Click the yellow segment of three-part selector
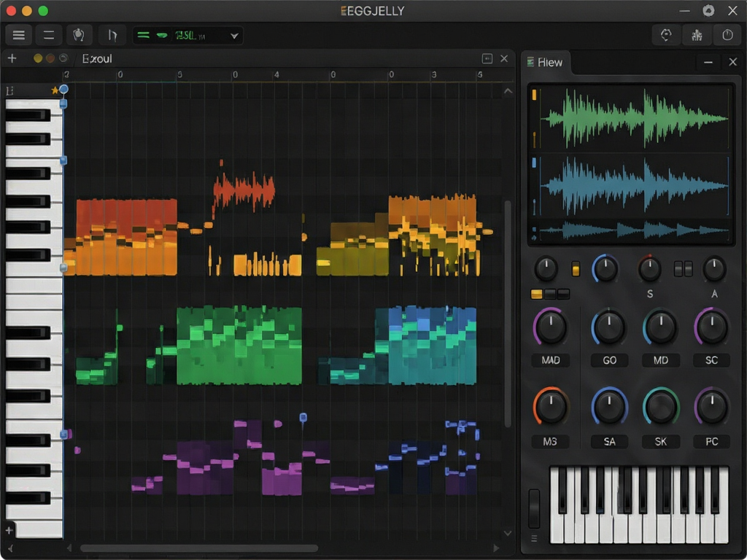 pos(536,295)
